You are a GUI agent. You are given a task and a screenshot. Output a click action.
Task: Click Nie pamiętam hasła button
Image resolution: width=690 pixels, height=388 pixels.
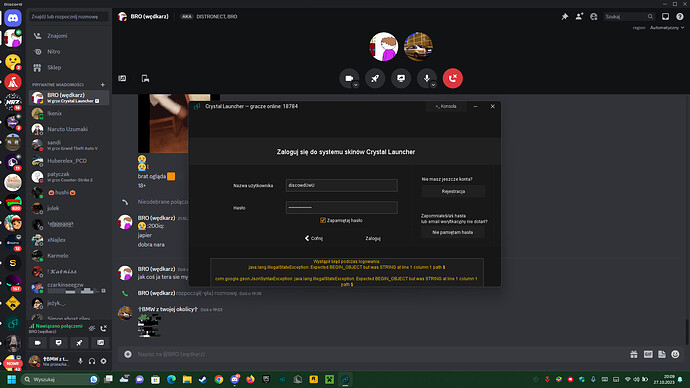point(452,232)
